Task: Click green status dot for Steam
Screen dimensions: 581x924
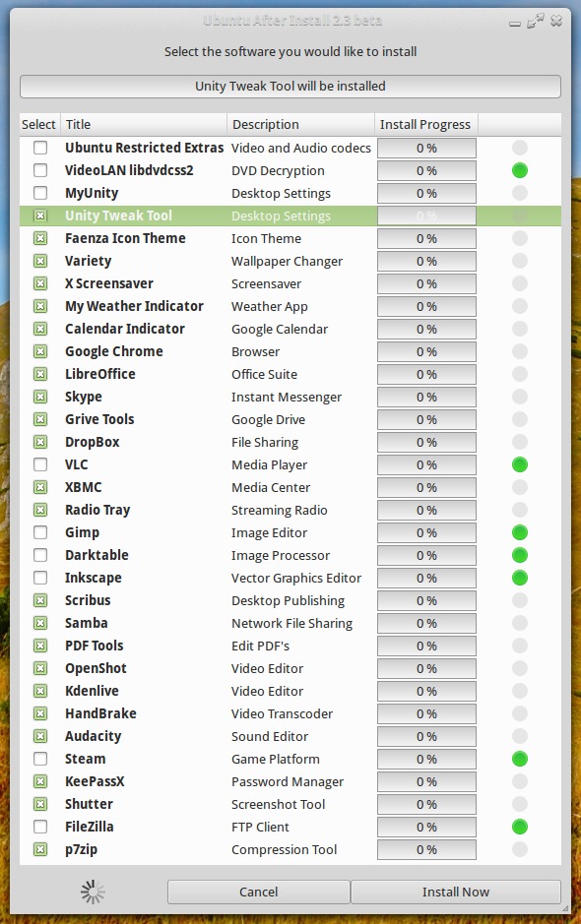Action: click(520, 759)
